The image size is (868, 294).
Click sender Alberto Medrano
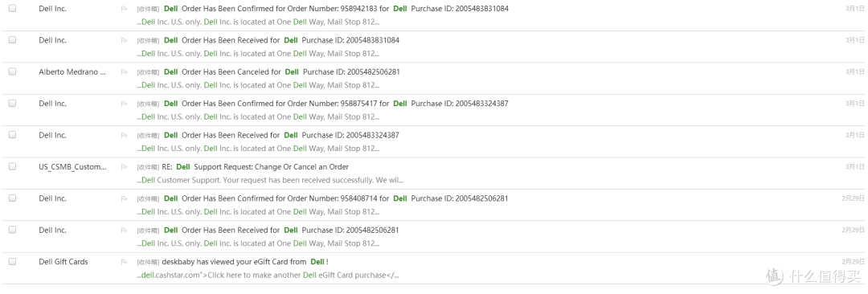tap(72, 72)
